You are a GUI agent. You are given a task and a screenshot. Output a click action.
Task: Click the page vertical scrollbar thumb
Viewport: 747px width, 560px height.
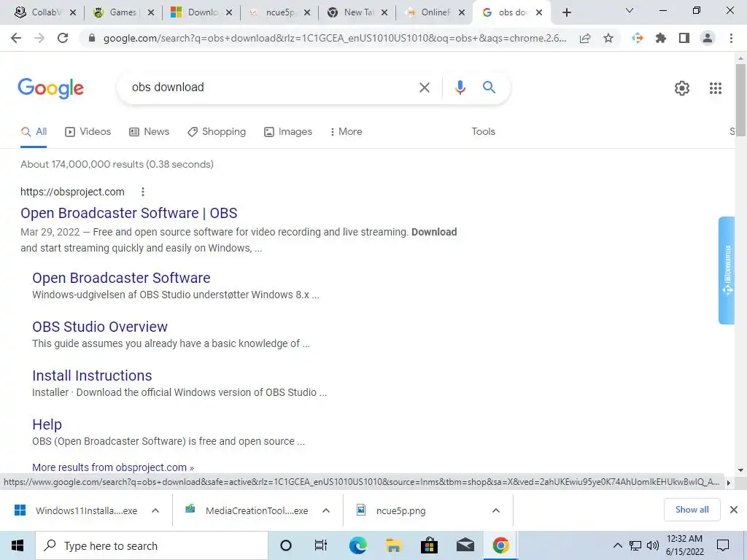[740, 100]
